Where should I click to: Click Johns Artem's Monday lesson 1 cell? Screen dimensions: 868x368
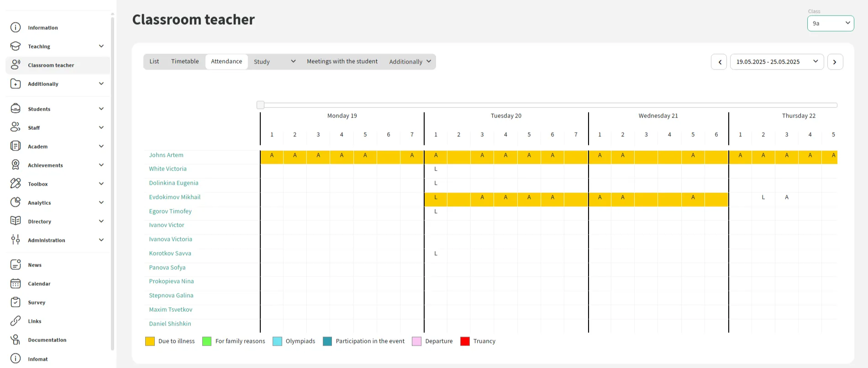pos(272,155)
